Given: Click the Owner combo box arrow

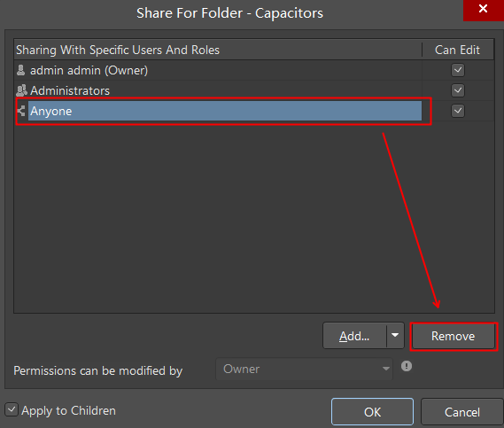Looking at the screenshot, I should (385, 369).
